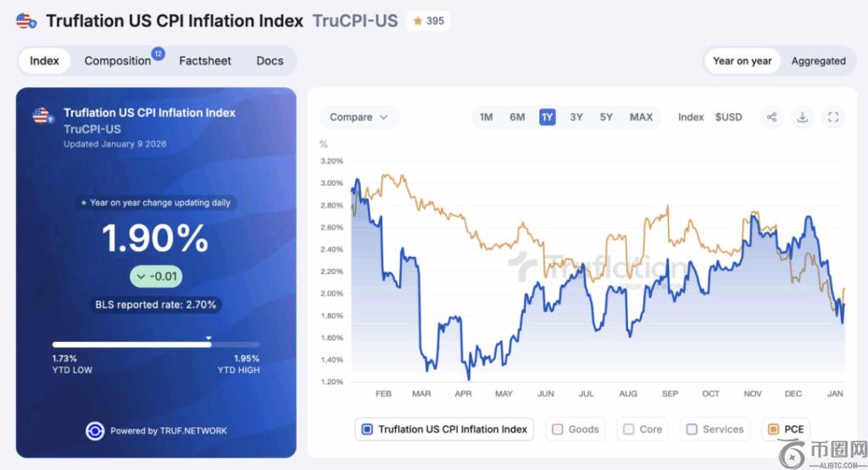
Task: Click the share chart icon
Action: (x=771, y=117)
